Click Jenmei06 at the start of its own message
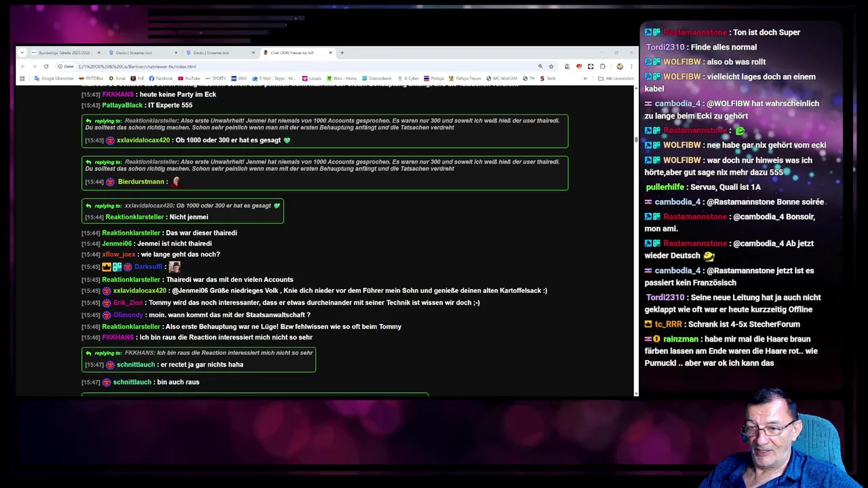The width and height of the screenshot is (868, 488). (x=117, y=243)
